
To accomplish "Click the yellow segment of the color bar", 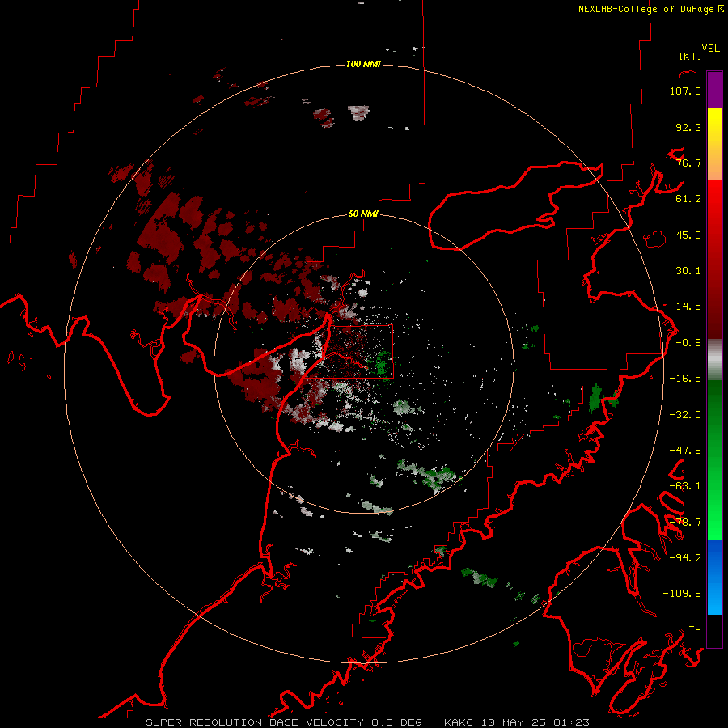I will point(714,144).
